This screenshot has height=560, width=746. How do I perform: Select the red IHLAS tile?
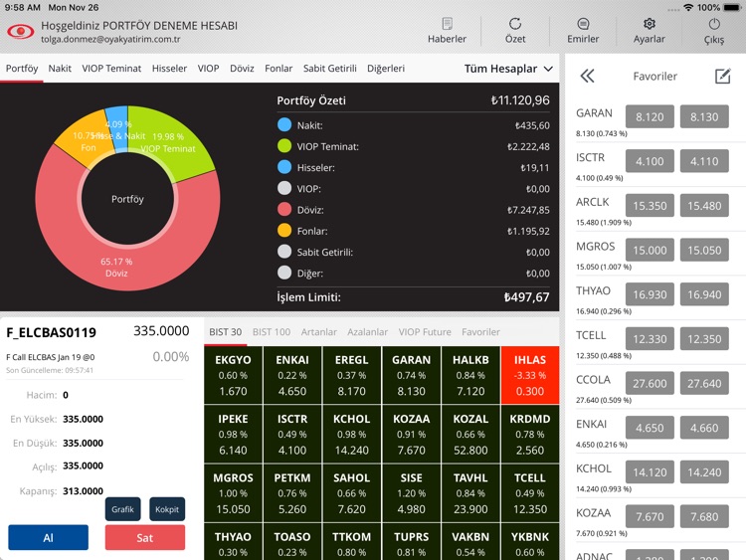[530, 375]
